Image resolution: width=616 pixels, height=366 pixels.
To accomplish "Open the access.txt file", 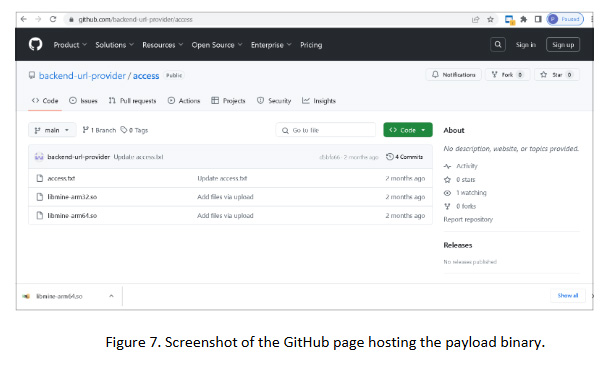I will pos(61,178).
